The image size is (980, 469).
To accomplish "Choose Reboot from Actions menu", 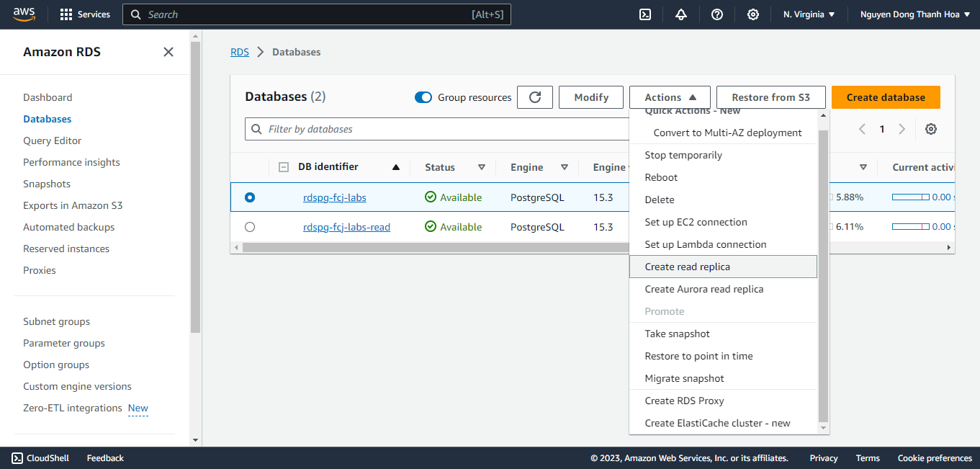I will click(724, 177).
